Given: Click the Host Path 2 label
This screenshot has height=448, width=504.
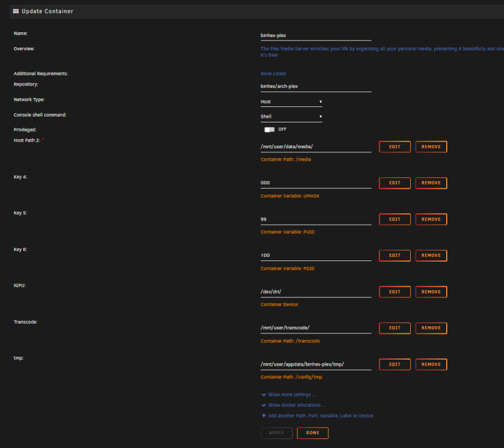Looking at the screenshot, I should (x=27, y=140).
